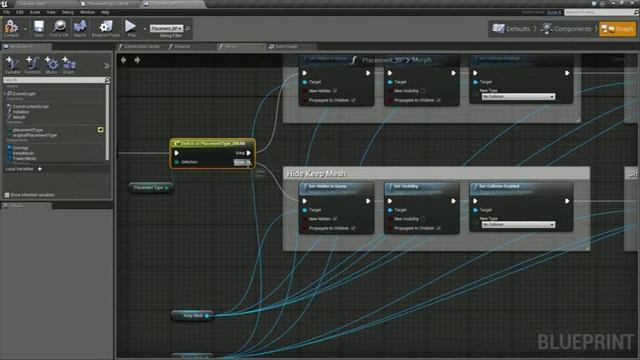Click the Placement Type variable node output pin
Viewport: 640px width, 360px height.
(167, 188)
